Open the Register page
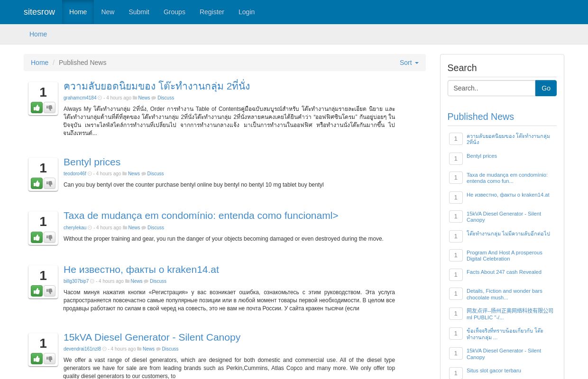The image size is (588, 379). (211, 12)
